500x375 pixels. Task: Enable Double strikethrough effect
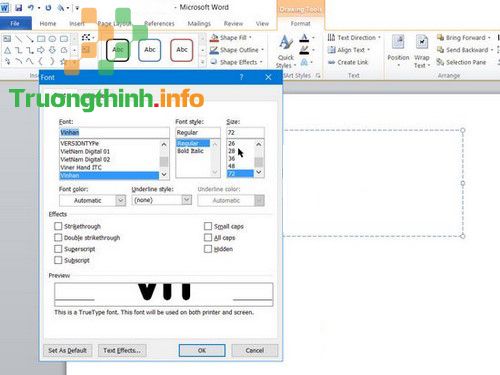click(58, 238)
